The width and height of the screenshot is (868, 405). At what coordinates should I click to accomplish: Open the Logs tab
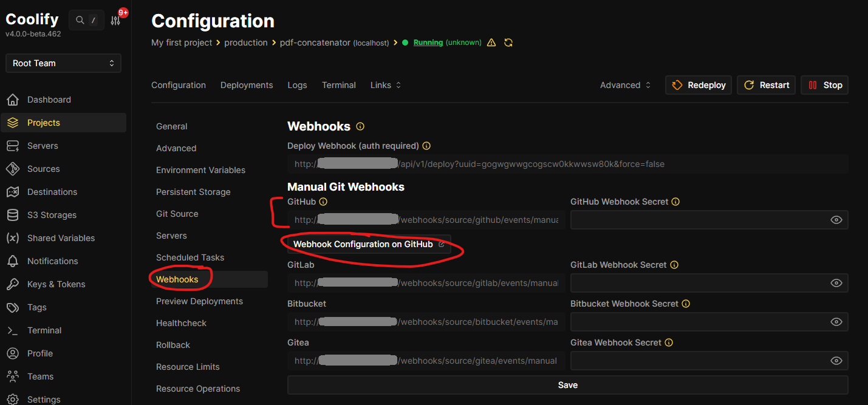(297, 85)
